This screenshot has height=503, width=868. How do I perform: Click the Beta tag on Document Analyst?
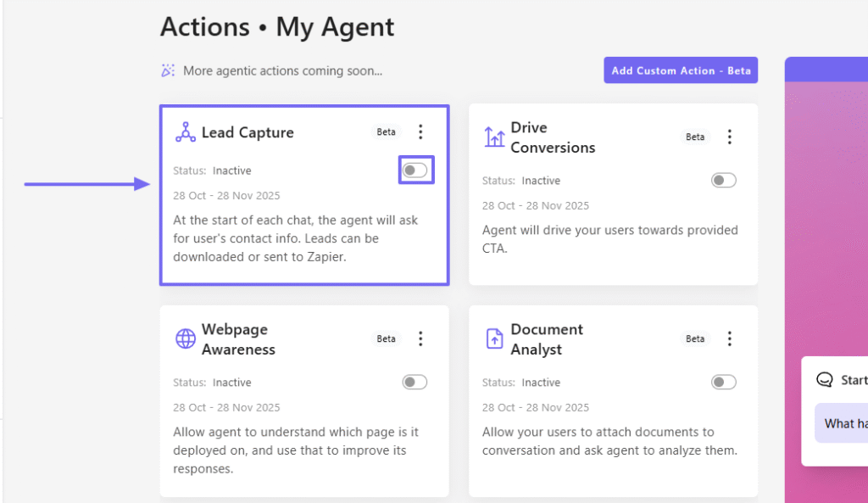point(695,338)
